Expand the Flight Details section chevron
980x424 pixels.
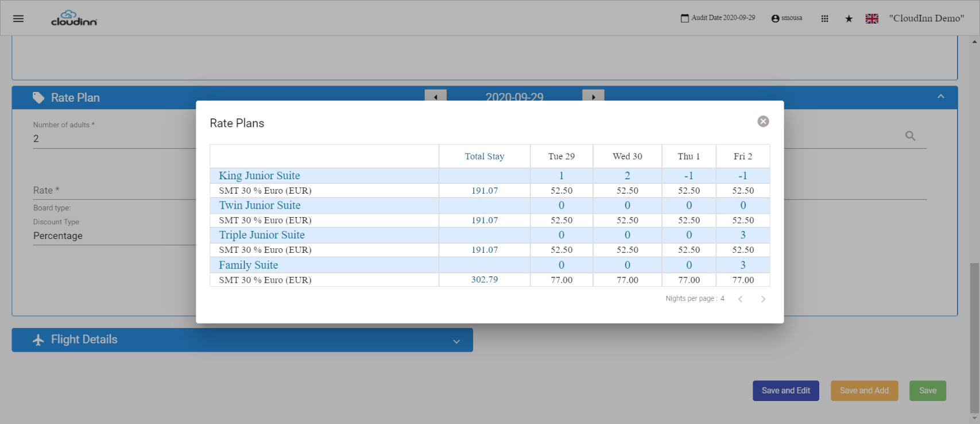coord(456,341)
